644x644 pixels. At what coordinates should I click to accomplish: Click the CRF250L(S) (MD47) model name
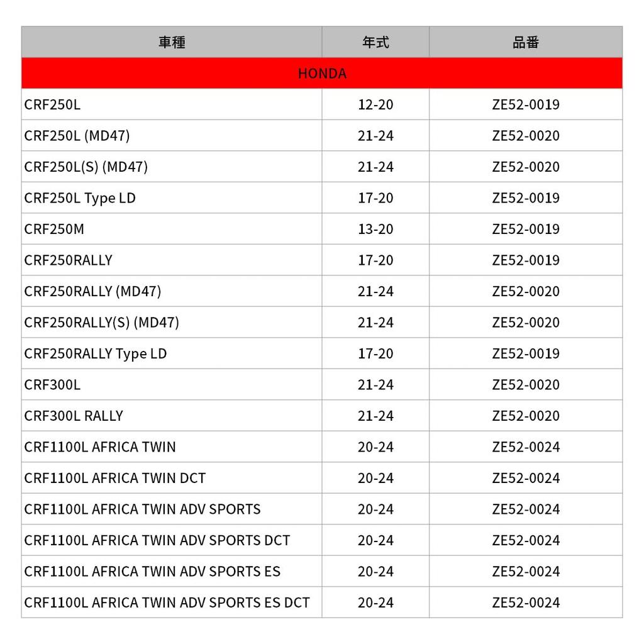[x=86, y=167]
